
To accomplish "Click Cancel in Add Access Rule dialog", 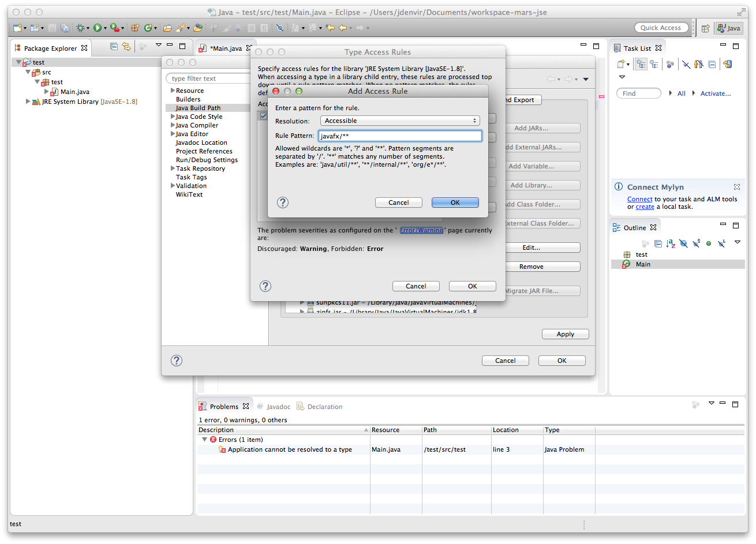I will (x=399, y=202).
